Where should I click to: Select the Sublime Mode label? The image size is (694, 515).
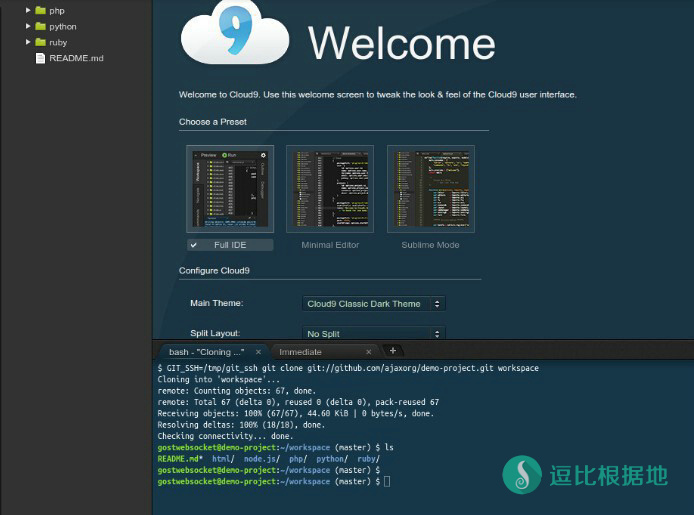coord(430,245)
